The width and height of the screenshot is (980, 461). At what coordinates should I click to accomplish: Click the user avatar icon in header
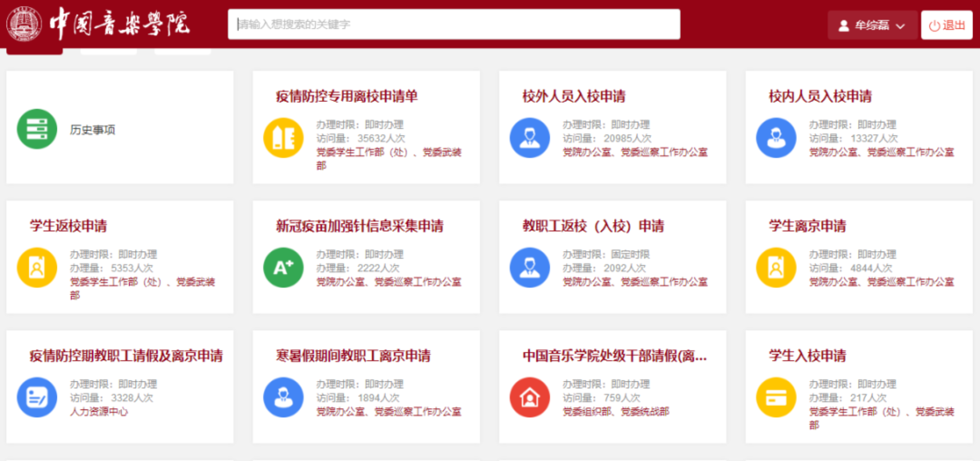click(x=844, y=26)
